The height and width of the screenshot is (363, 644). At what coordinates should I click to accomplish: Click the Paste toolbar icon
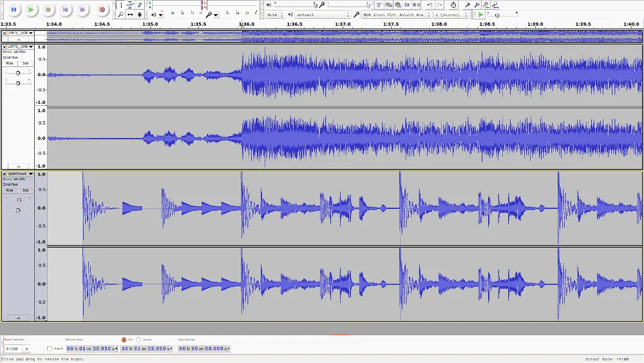(397, 5)
